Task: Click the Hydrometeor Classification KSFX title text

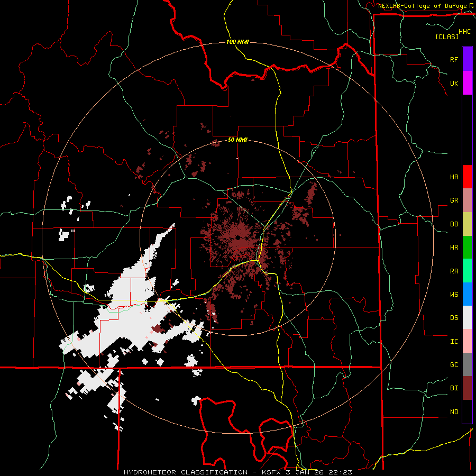Action: (x=237, y=472)
